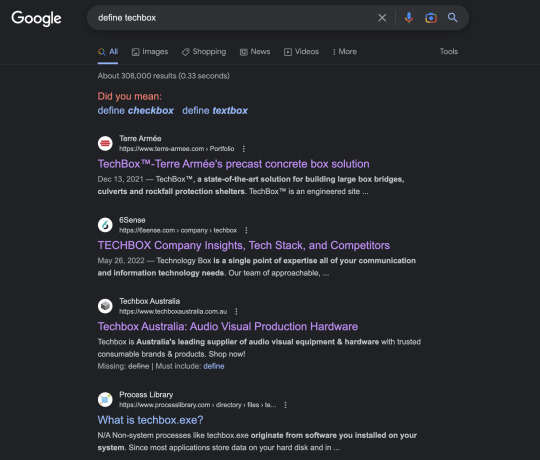
Task: Open the Tools filter button
Action: click(x=449, y=52)
